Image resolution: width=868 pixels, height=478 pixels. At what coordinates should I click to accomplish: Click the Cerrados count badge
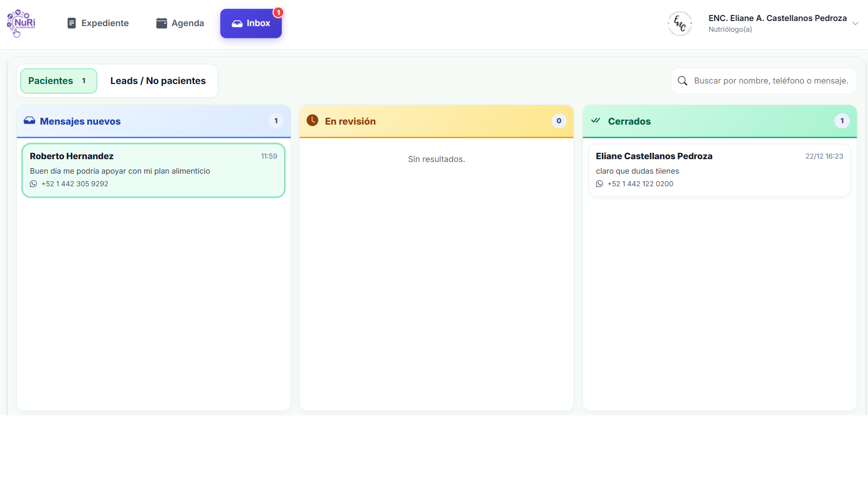pyautogui.click(x=842, y=121)
